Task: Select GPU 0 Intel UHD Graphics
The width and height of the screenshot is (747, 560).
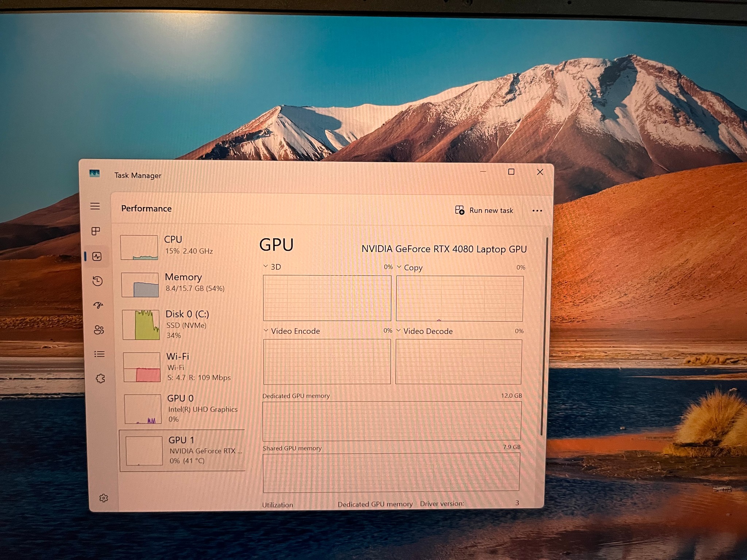Action: coord(184,408)
